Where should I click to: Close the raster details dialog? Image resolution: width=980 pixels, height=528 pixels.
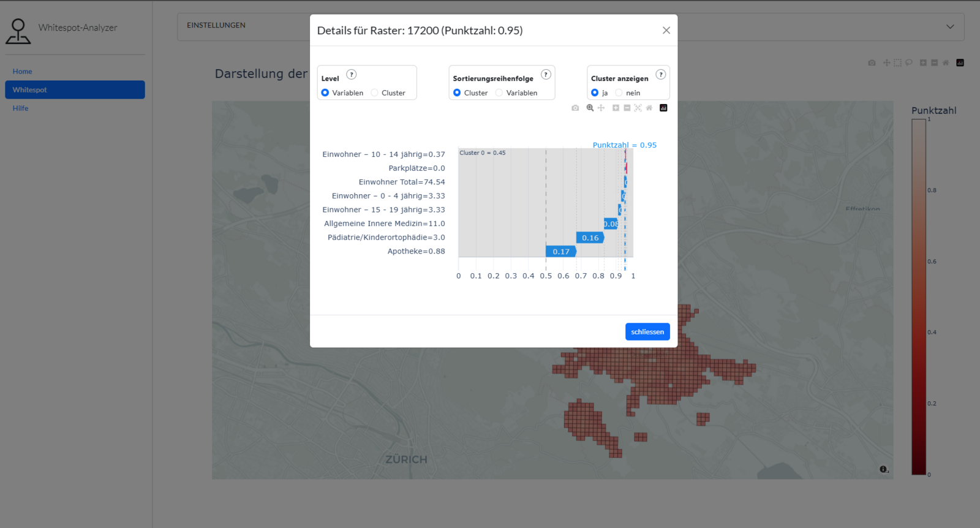click(666, 31)
